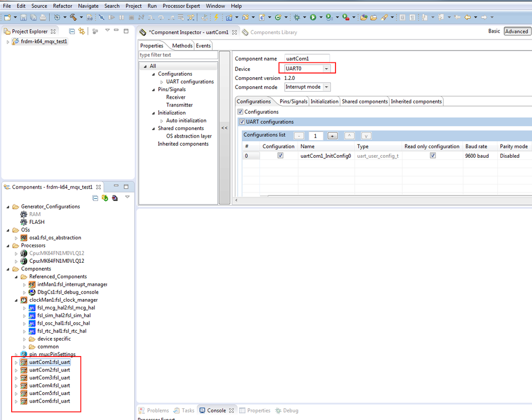Open the Component mode dropdown

[326, 87]
